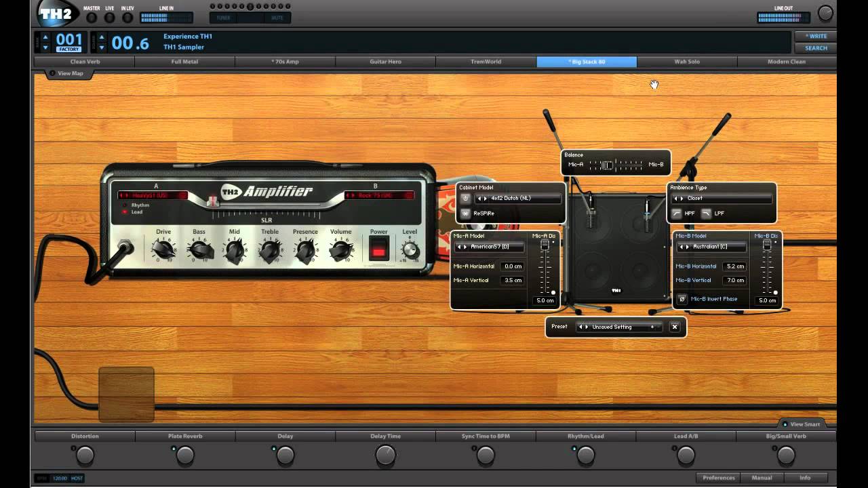Screen dimensions: 868x488
Task: Click the WRITE button
Action: pos(815,37)
